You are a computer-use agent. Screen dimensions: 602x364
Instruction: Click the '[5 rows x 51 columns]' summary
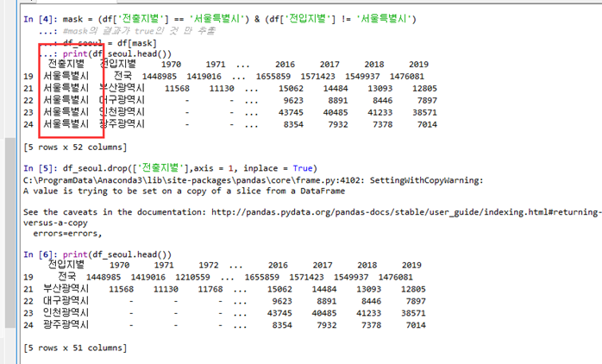point(75,348)
